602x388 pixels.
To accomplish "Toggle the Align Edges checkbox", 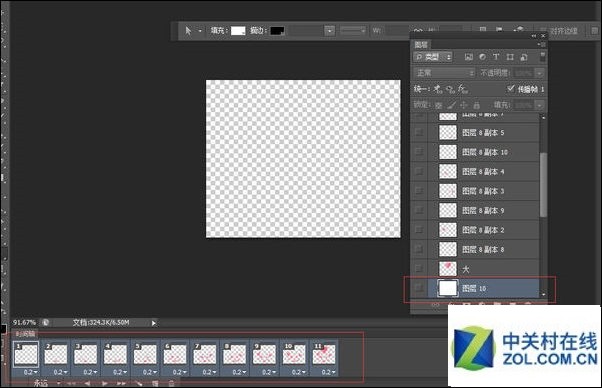I will (543, 30).
